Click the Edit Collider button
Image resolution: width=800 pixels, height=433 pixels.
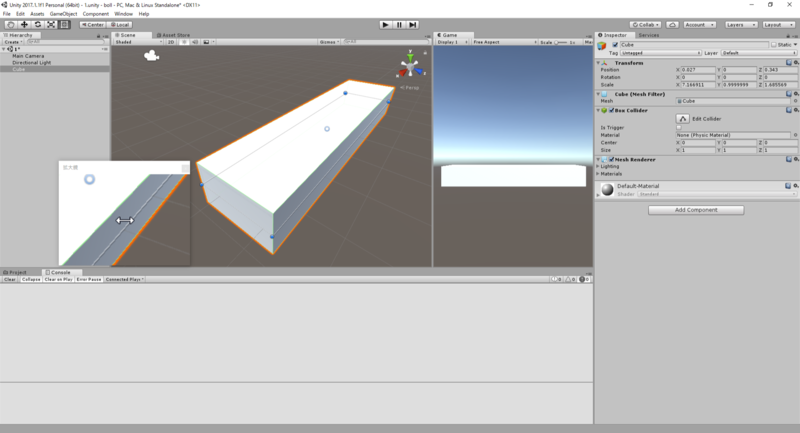[x=683, y=119]
